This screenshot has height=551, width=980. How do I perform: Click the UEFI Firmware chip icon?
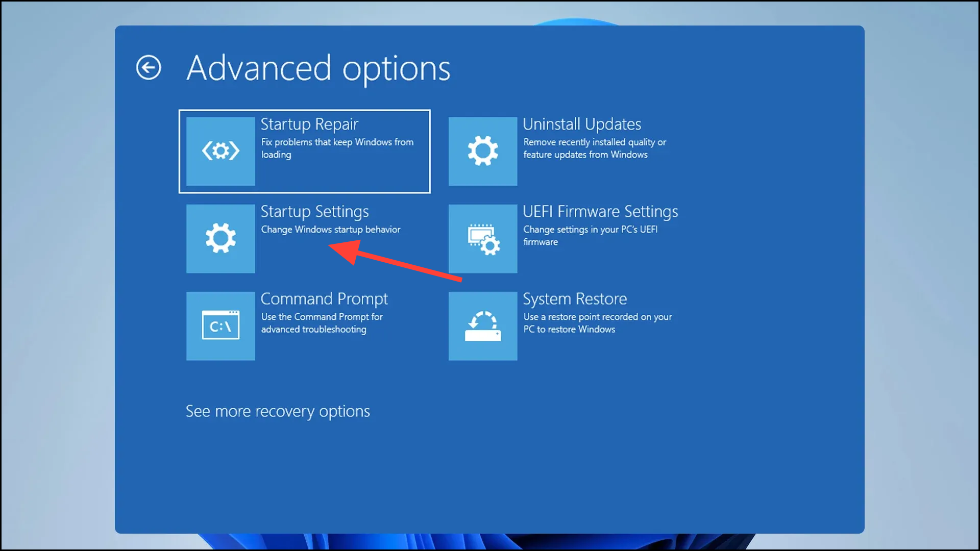[482, 238]
